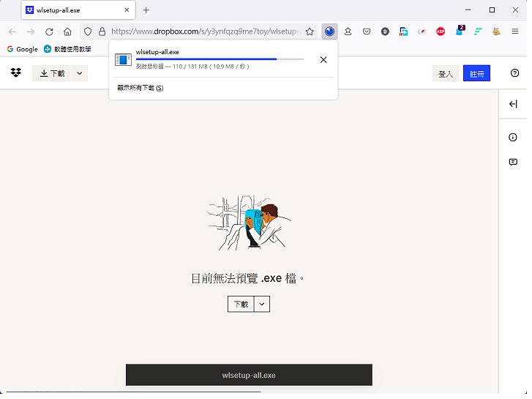Click the download progress bar
Screen dimensions: 532x399
(x=220, y=59)
